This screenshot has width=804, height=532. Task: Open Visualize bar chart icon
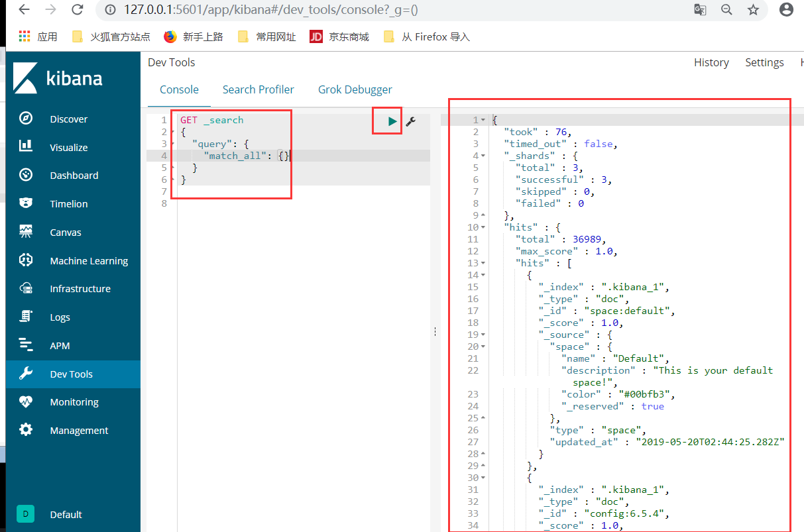pyautogui.click(x=26, y=146)
